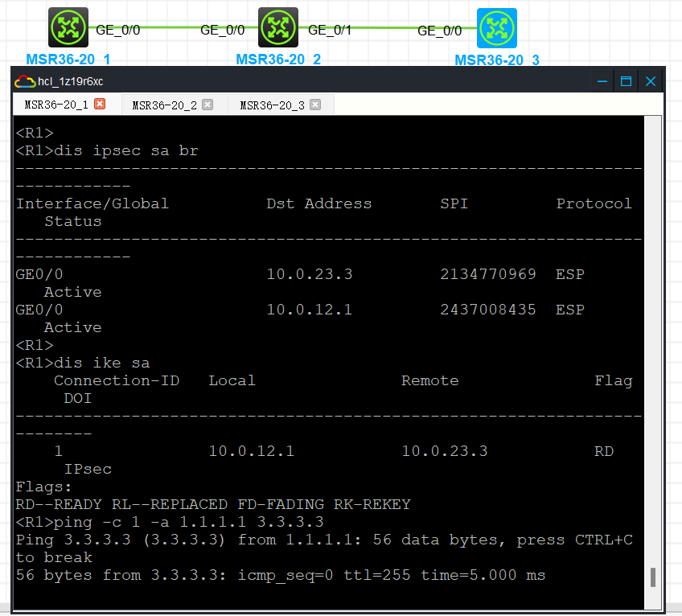
Task: Close the MSR36-20_3 tab
Action: tap(315, 105)
